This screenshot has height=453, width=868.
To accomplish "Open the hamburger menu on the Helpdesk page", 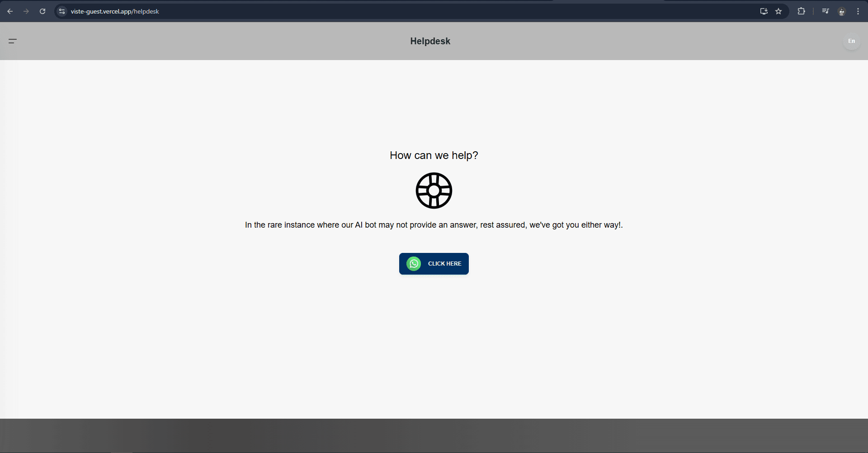I will click(x=13, y=41).
